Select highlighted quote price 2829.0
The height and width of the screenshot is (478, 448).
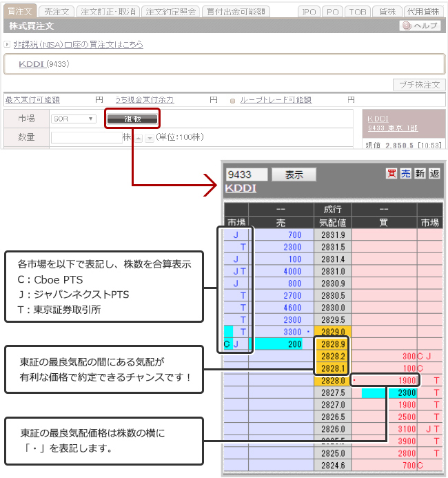click(333, 332)
